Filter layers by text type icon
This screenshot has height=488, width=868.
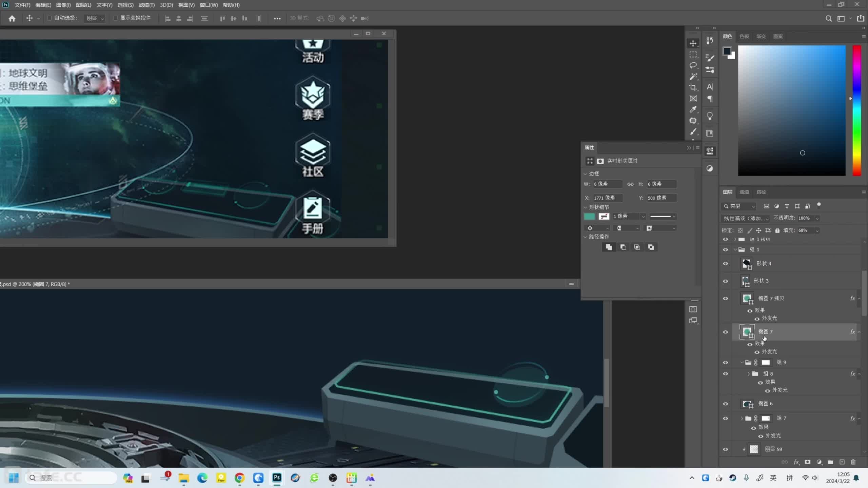[787, 206]
